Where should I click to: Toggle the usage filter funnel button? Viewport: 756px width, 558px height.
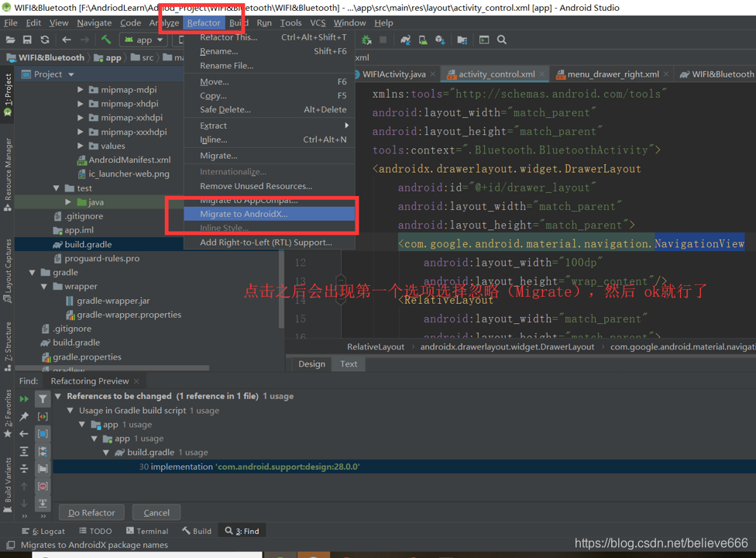[x=43, y=399]
